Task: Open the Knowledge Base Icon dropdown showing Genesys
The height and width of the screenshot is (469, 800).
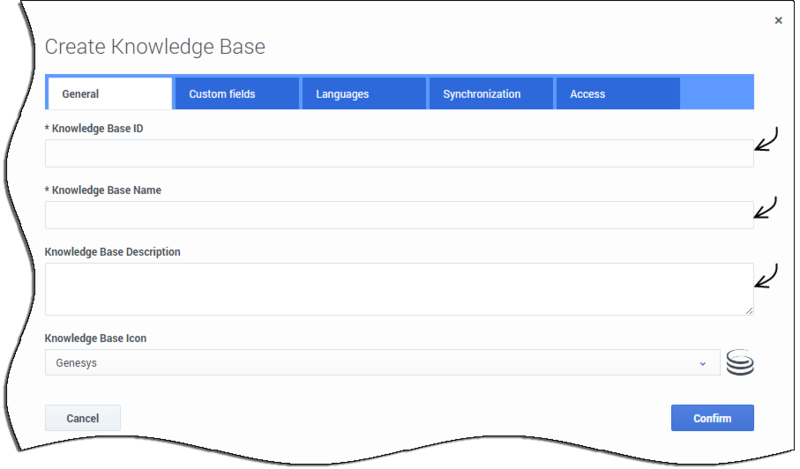Action: point(382,363)
